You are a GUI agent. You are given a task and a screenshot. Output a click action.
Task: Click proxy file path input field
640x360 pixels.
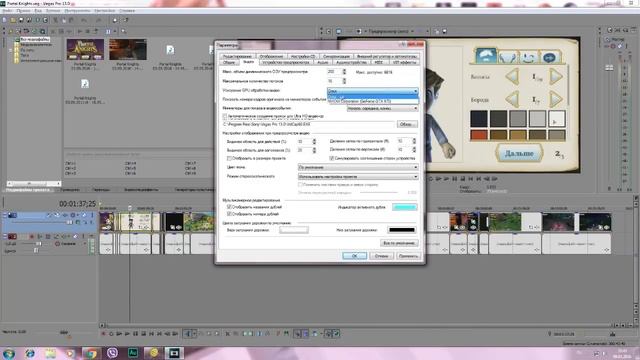pyautogui.click(x=308, y=124)
